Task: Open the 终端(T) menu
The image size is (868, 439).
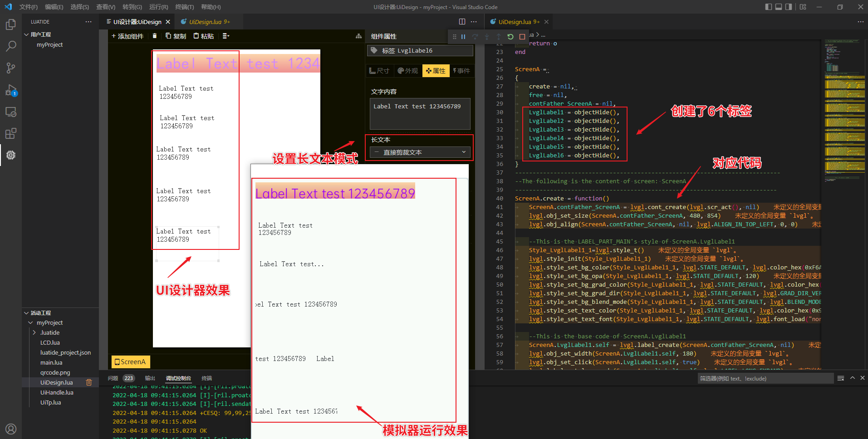Action: [184, 7]
